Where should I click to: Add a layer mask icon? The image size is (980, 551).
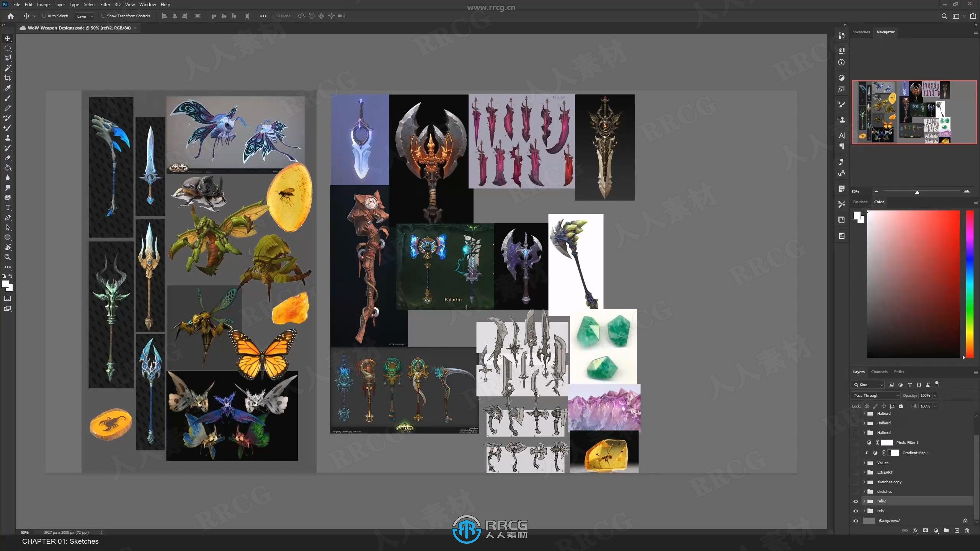pyautogui.click(x=925, y=531)
